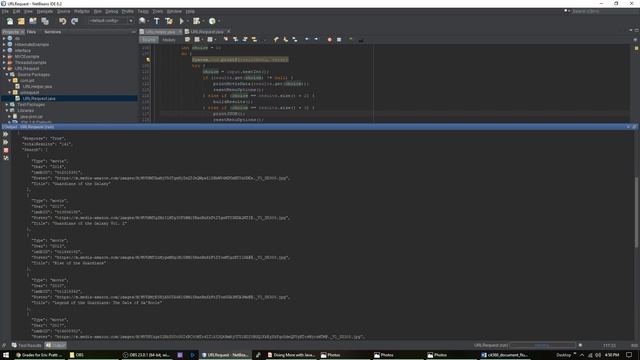Click the Build Project hammer icon
Image resolution: width=640 pixels, height=360 pixels.
tap(157, 21)
